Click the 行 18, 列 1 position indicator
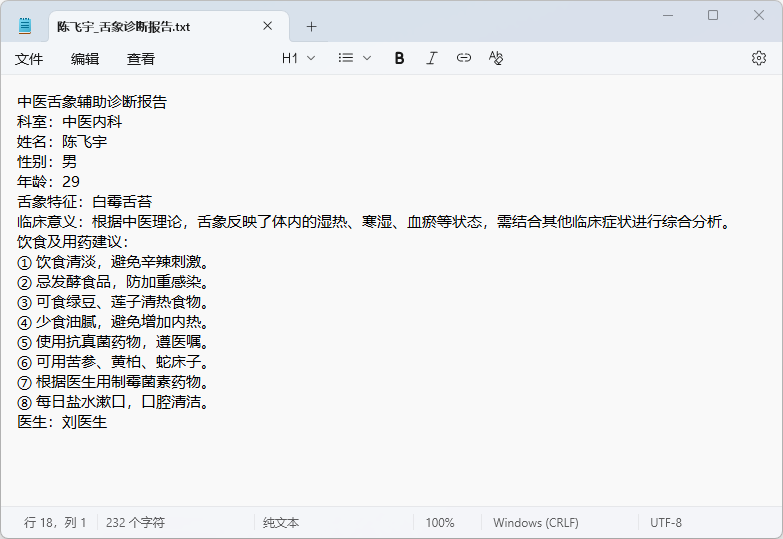 coord(55,522)
